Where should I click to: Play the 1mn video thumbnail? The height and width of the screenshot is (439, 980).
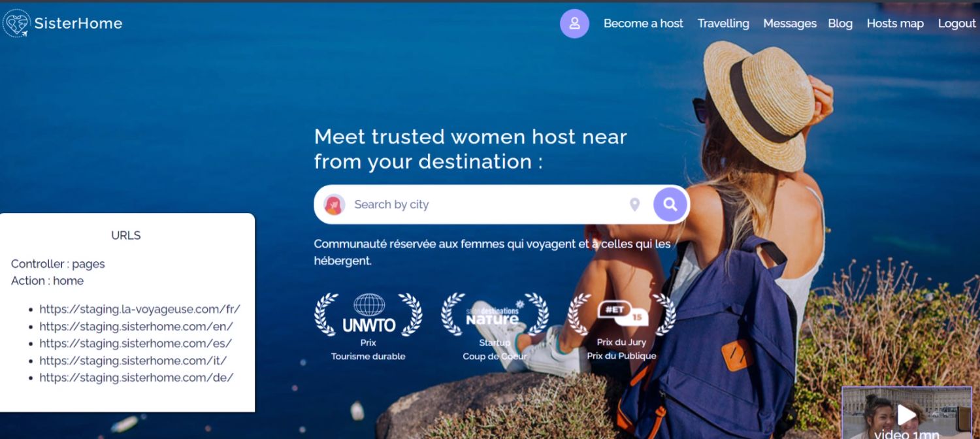(x=906, y=413)
